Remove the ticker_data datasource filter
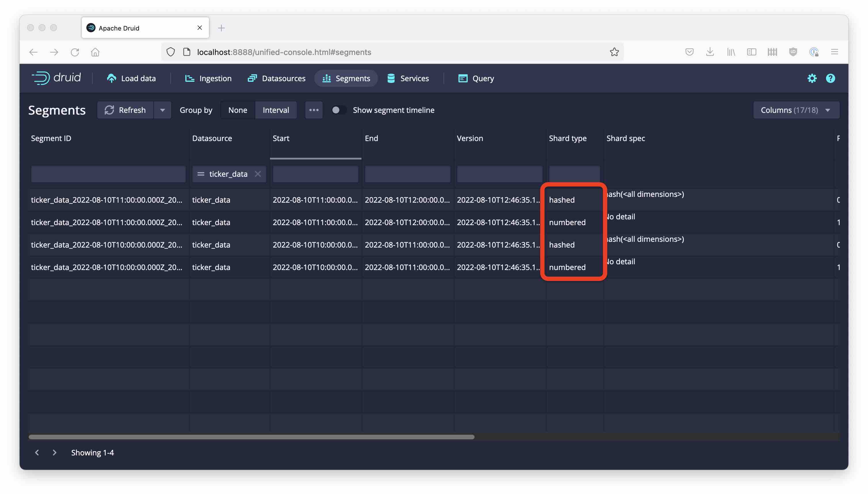 click(x=258, y=174)
